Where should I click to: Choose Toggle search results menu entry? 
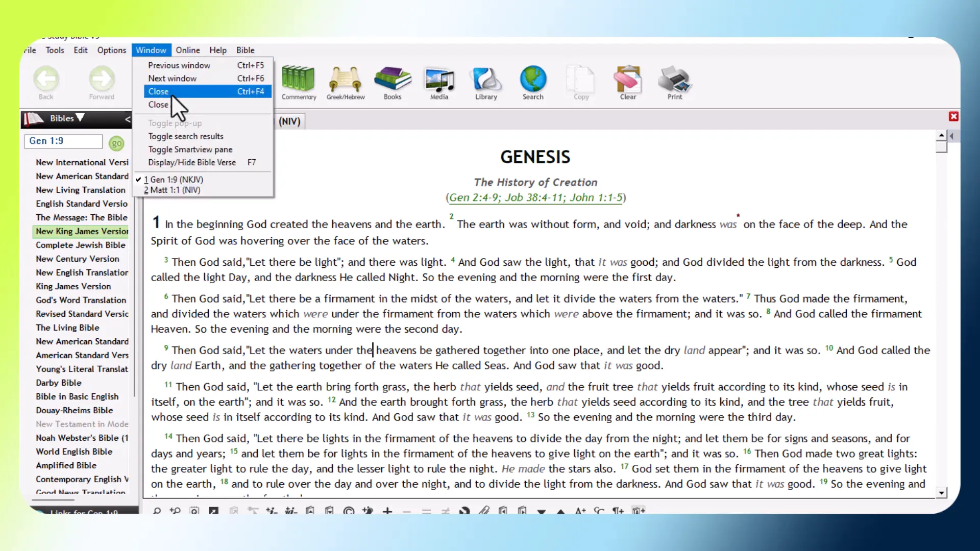[186, 136]
